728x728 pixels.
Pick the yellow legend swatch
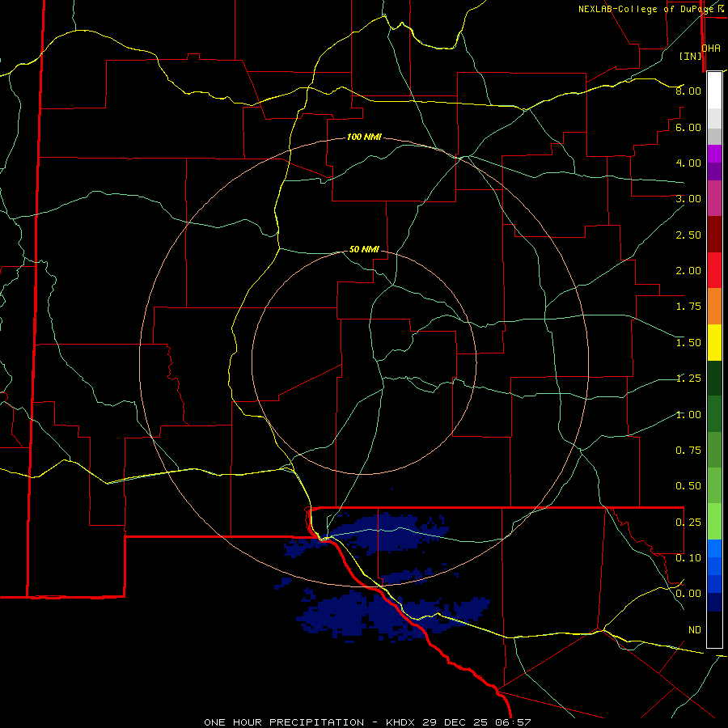click(714, 342)
